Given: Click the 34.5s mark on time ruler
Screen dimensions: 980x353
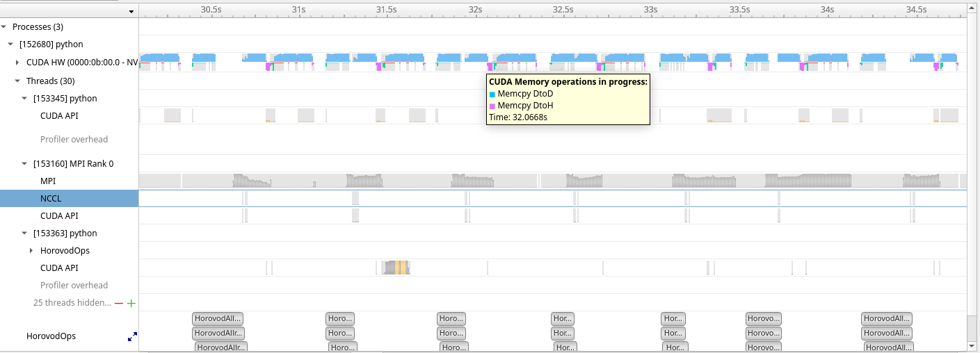Looking at the screenshot, I should pos(916,10).
